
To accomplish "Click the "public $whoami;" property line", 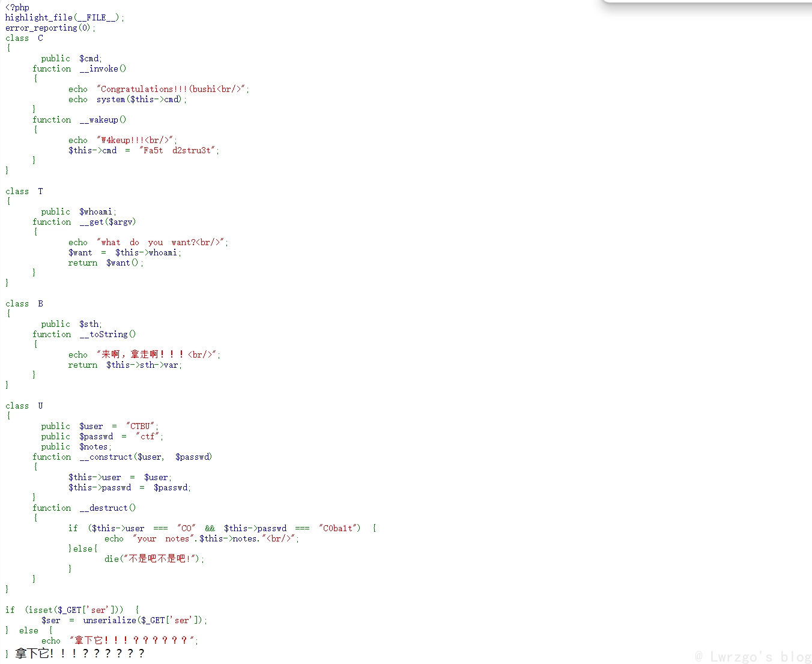I will coord(79,212).
